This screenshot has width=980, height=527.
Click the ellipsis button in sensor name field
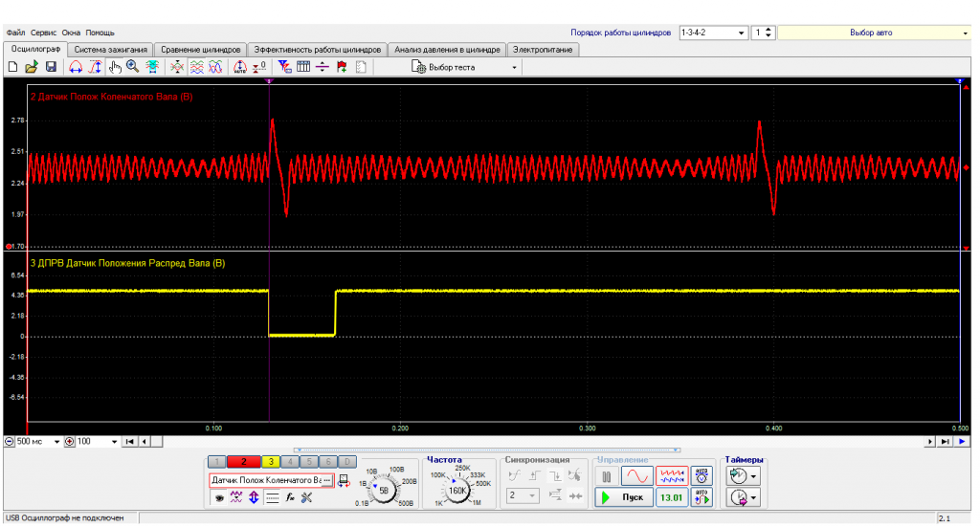coord(327,480)
